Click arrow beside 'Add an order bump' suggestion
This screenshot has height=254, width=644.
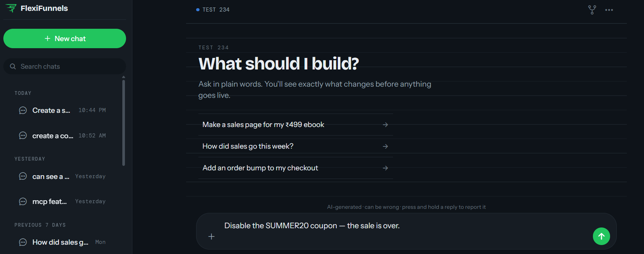pos(385,168)
